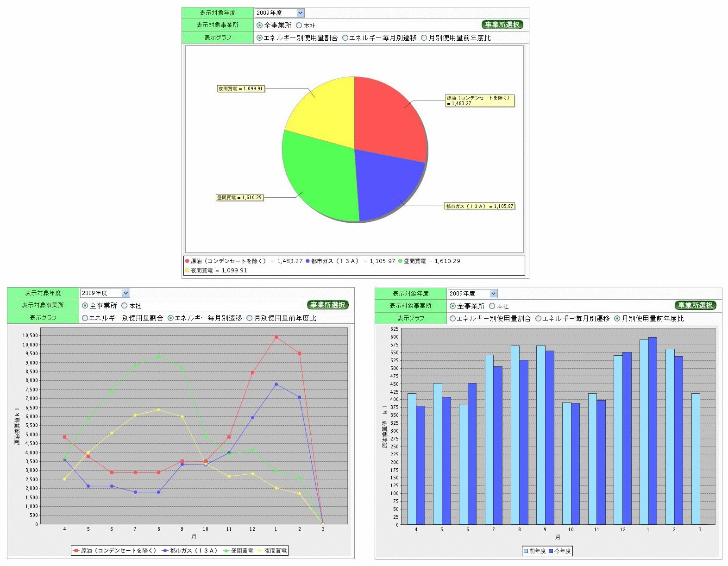Open the 2009年度 dropdown in the line chart panel
The height and width of the screenshot is (566, 728).
[105, 293]
